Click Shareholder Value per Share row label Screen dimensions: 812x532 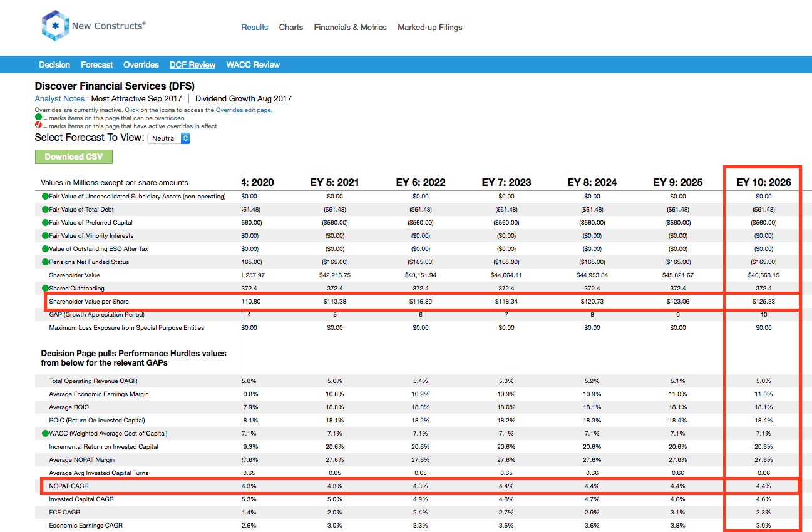pos(90,302)
